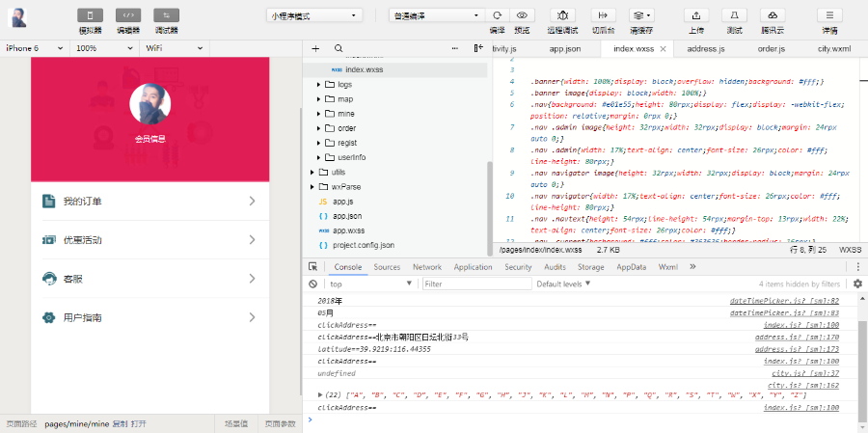Click the address.js? [sm]:170 source link

[797, 338]
